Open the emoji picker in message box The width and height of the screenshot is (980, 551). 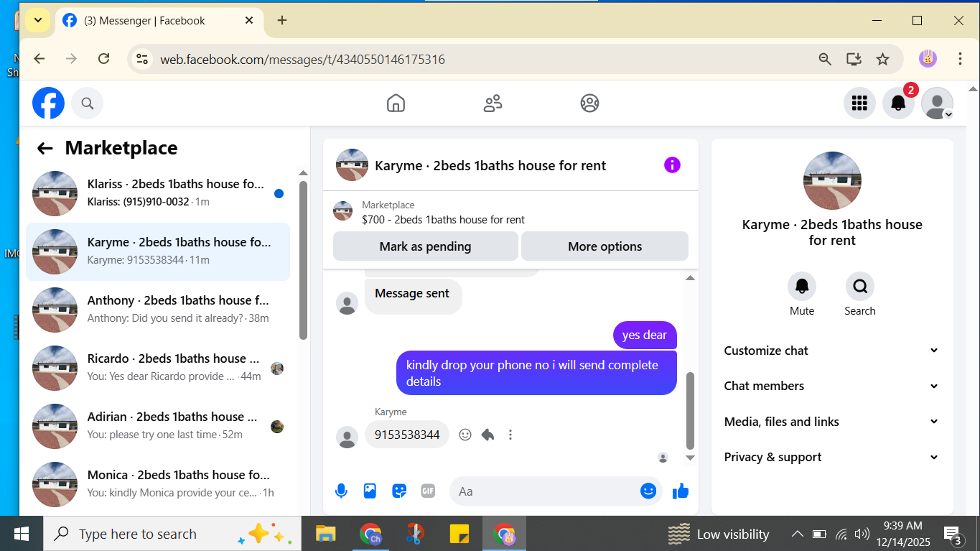pos(648,491)
